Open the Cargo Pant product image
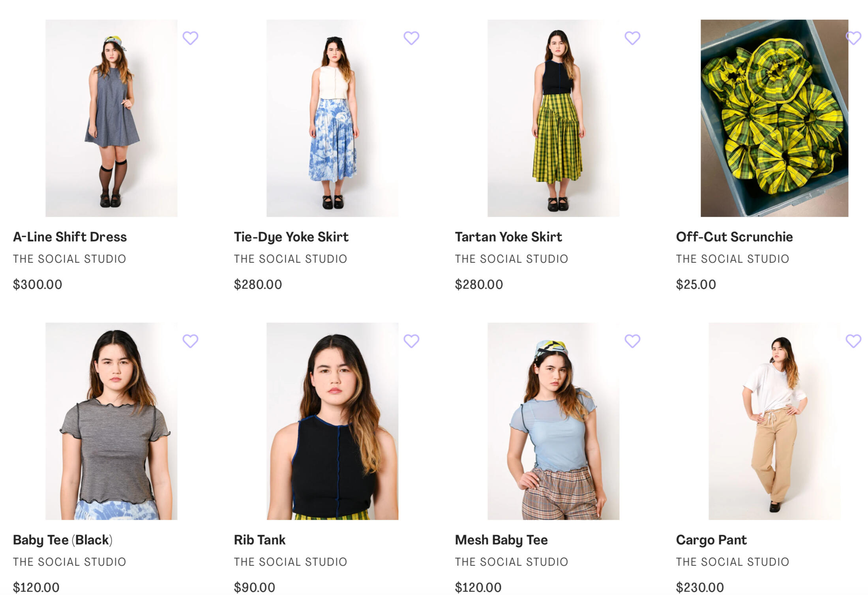Image resolution: width=868 pixels, height=595 pixels. click(x=774, y=421)
